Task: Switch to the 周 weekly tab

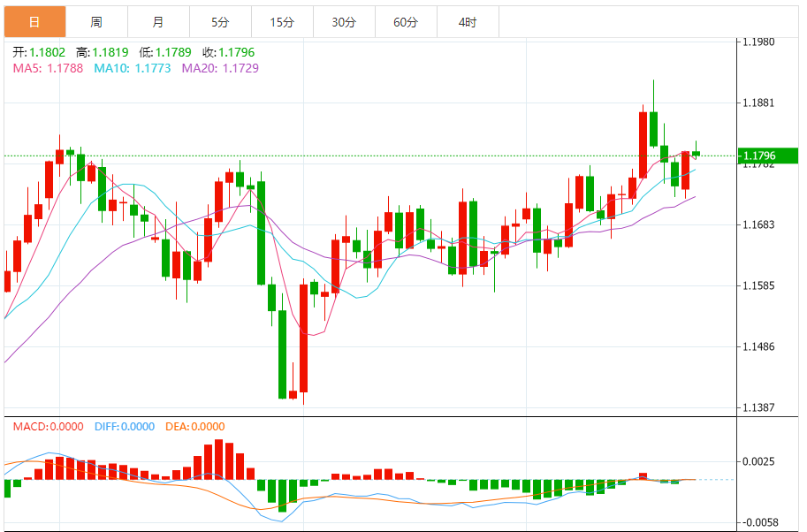Action: point(96,22)
